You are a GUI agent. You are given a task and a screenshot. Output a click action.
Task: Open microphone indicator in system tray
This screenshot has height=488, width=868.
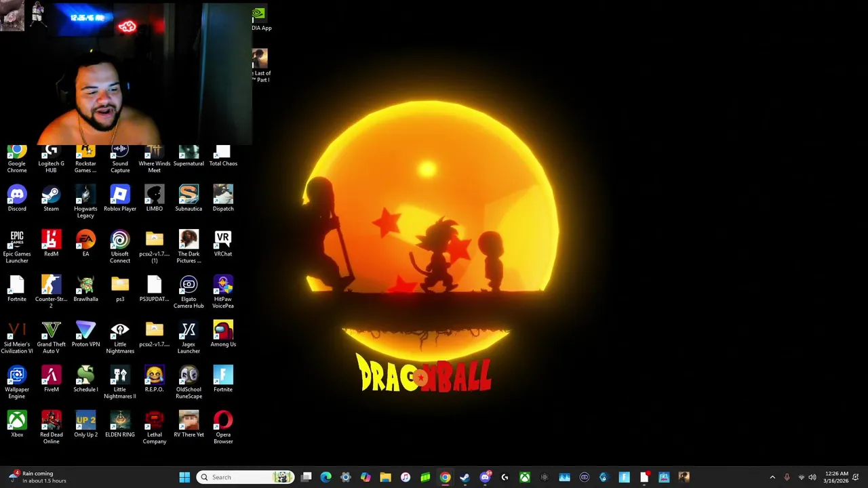click(787, 477)
